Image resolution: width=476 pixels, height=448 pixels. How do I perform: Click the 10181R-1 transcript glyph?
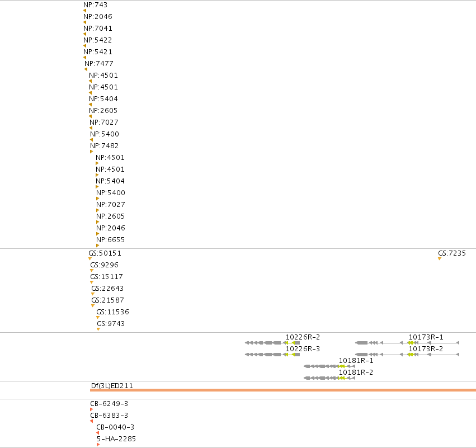329,366
